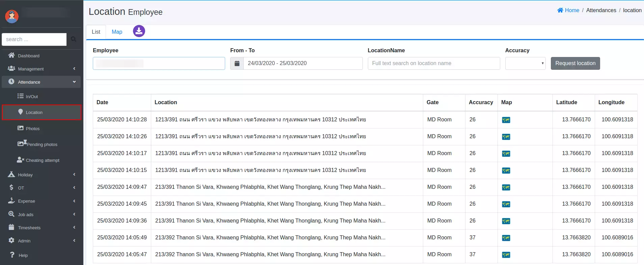Viewport: 644px width, 265px height.
Task: Click the Management users icon
Action: click(x=11, y=68)
